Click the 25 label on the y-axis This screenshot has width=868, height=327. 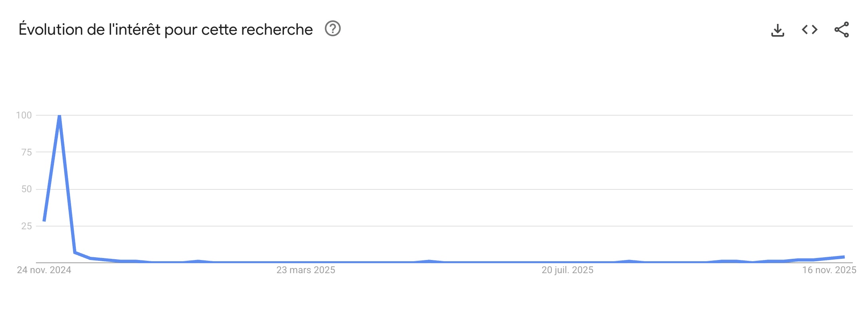click(x=26, y=226)
